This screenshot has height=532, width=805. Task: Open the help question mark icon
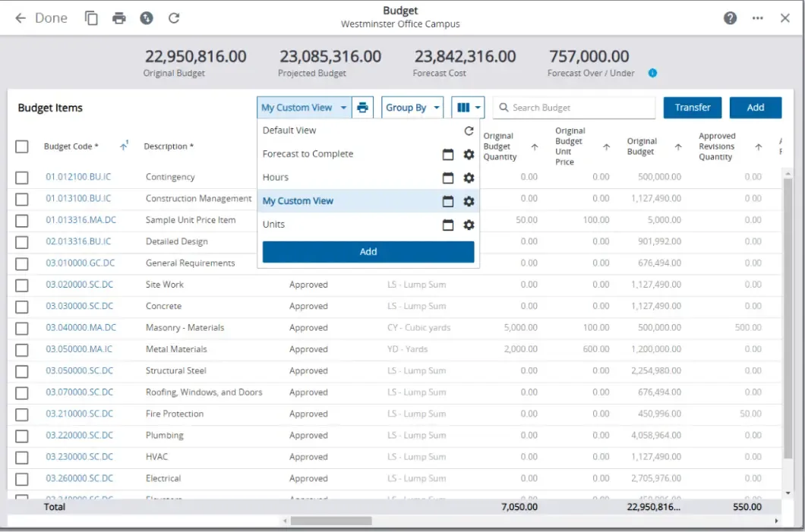tap(730, 18)
